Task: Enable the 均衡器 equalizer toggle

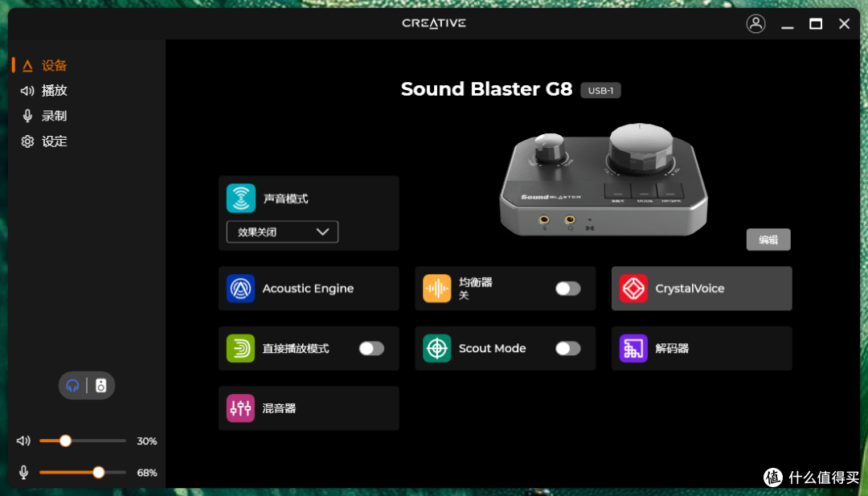Action: coord(568,289)
